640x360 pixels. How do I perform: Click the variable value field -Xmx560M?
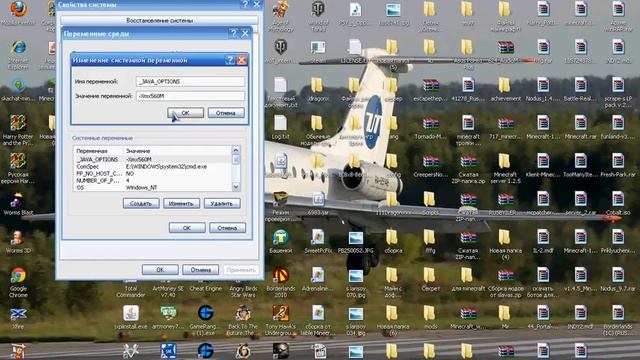point(190,96)
